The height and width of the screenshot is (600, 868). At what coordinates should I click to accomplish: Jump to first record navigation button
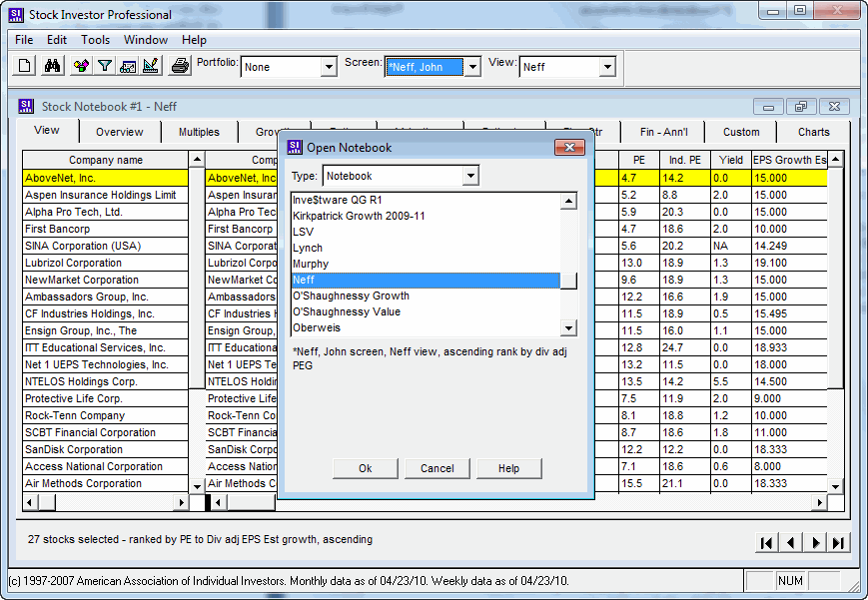tap(766, 543)
